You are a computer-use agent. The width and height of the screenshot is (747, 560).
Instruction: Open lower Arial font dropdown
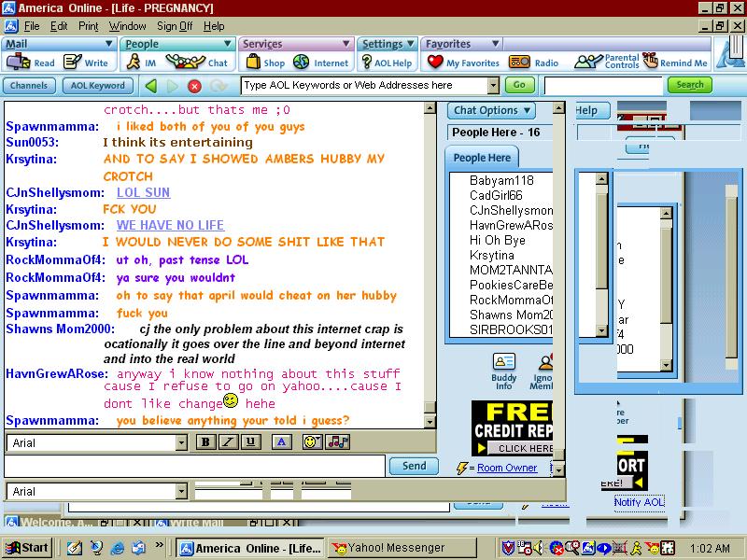click(180, 492)
